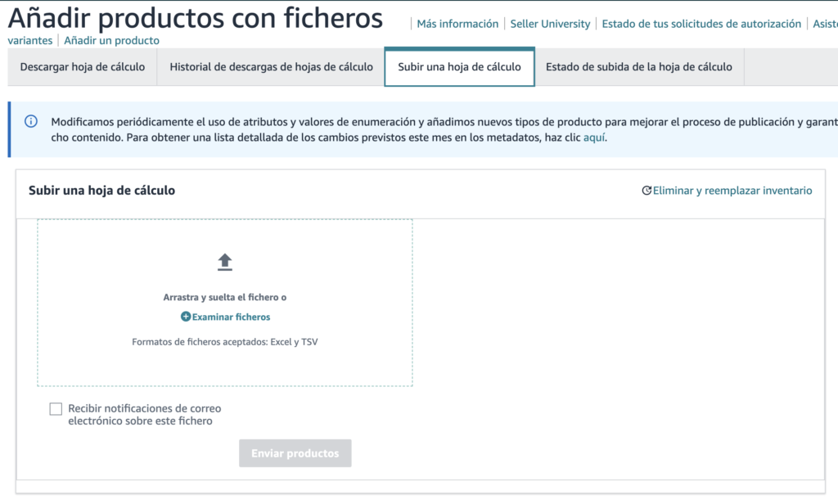Visit the Seller University link
Screen dimensions: 838x504
pyautogui.click(x=550, y=24)
